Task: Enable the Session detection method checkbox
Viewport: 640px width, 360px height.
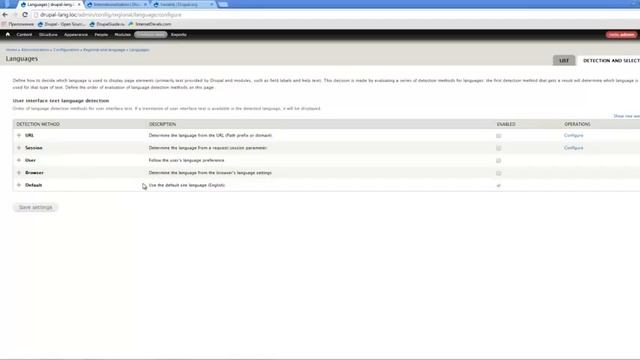Action: click(498, 148)
